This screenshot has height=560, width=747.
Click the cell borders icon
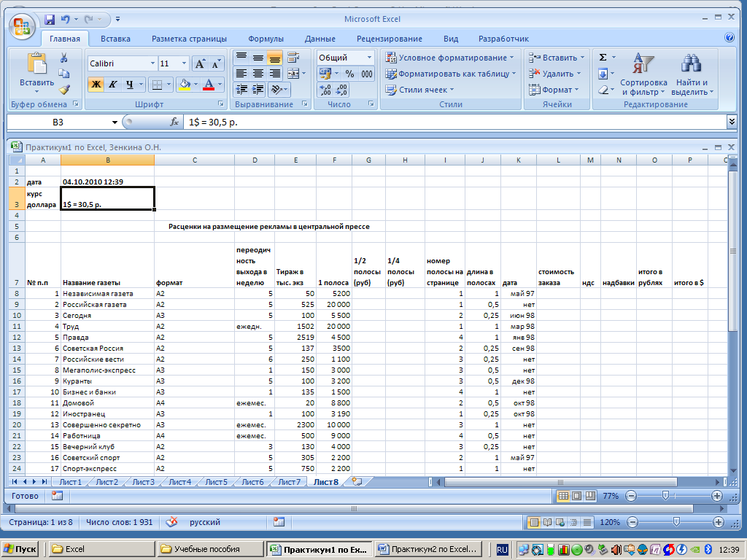[157, 85]
